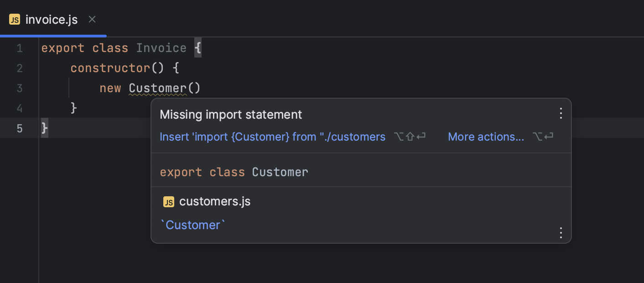The image size is (644, 283).
Task: Open the kebab menu at the popup's top right
Action: (x=561, y=113)
